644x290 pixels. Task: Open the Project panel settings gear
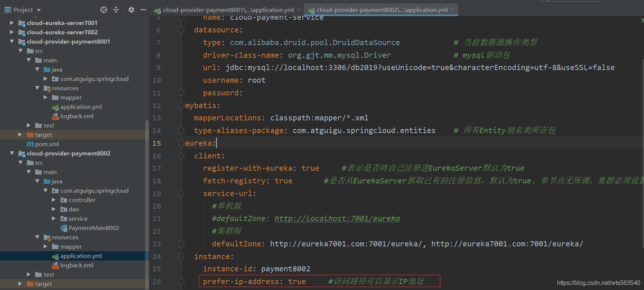tap(131, 10)
